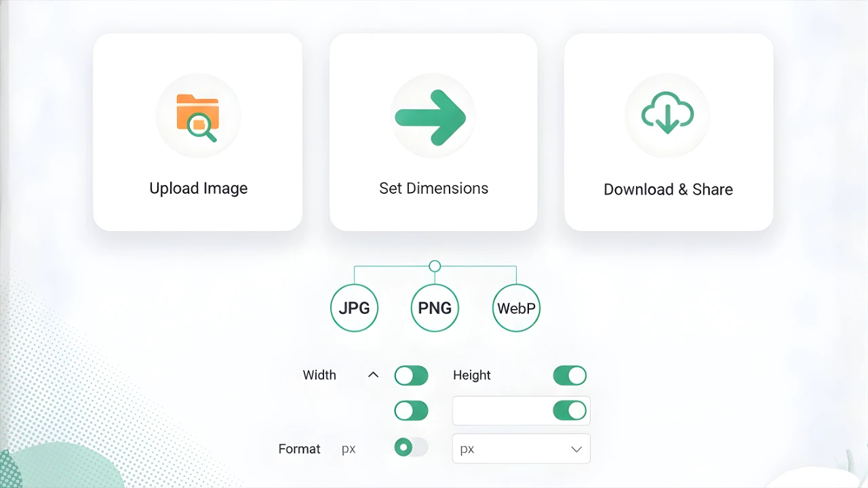Image resolution: width=868 pixels, height=488 pixels.
Task: Select the PNG format circle
Action: tap(435, 308)
